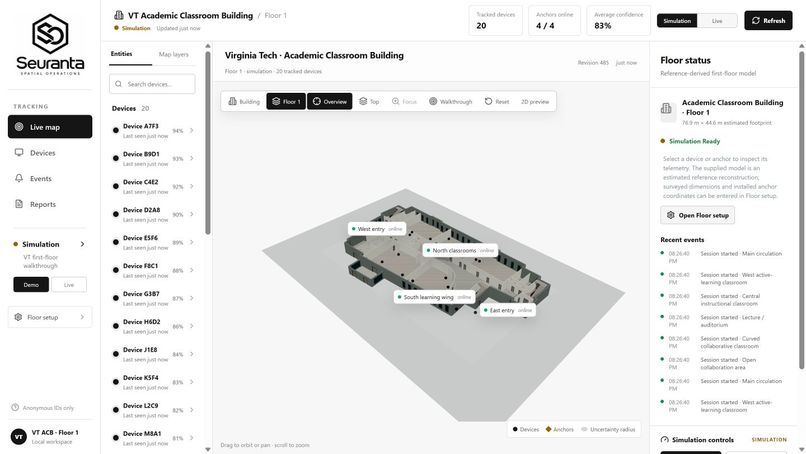Click Open Floor setup button
Image resolution: width=806 pixels, height=454 pixels.
click(x=698, y=215)
